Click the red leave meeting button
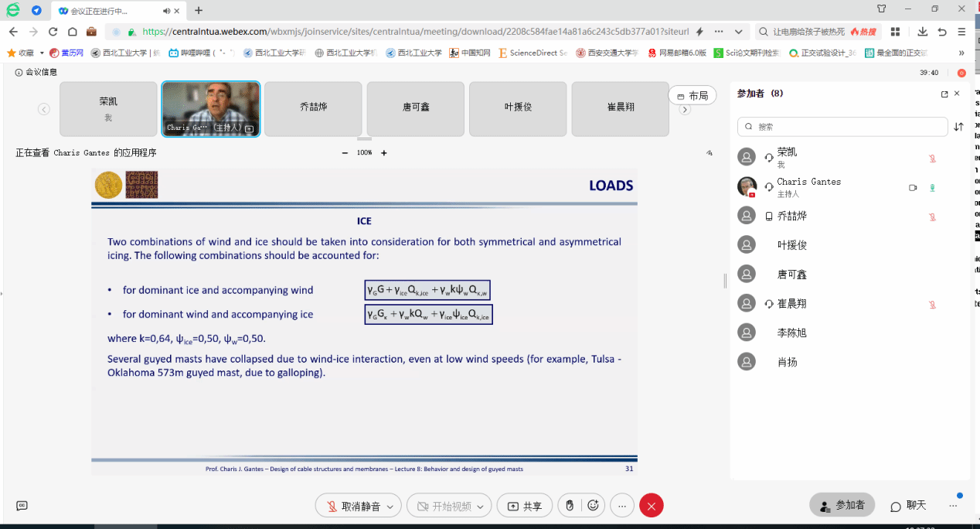980x529 pixels. [651, 506]
